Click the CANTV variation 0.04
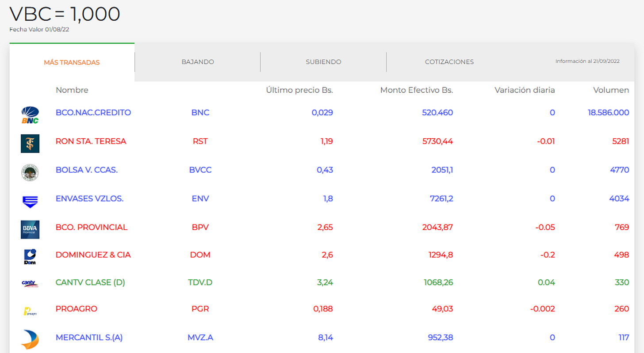 (547, 282)
